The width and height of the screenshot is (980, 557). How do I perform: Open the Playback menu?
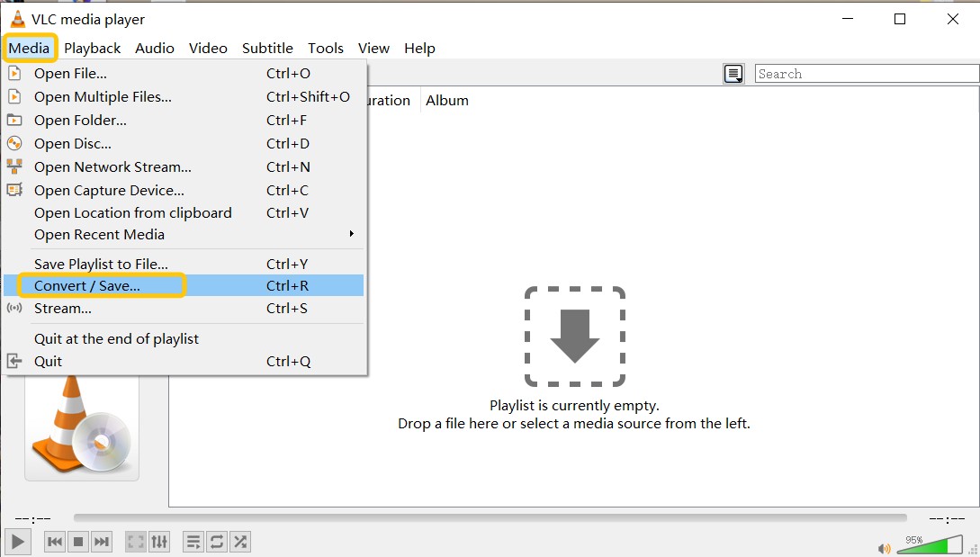point(92,48)
